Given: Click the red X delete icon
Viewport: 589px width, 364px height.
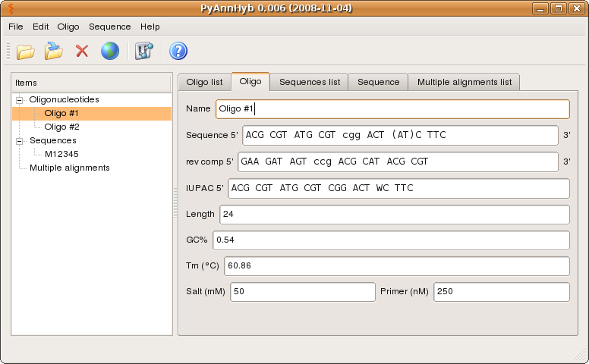Looking at the screenshot, I should tap(82, 51).
